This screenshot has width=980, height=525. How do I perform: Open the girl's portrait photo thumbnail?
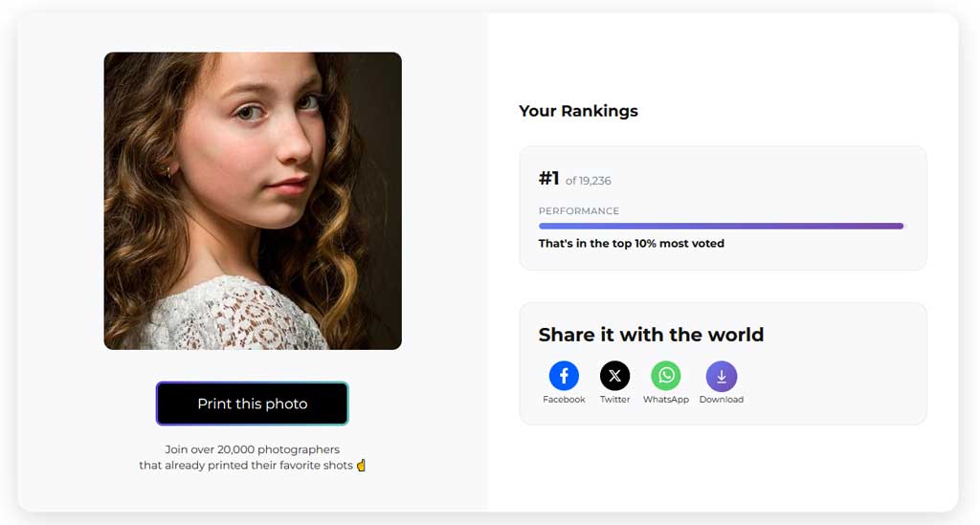tap(253, 201)
